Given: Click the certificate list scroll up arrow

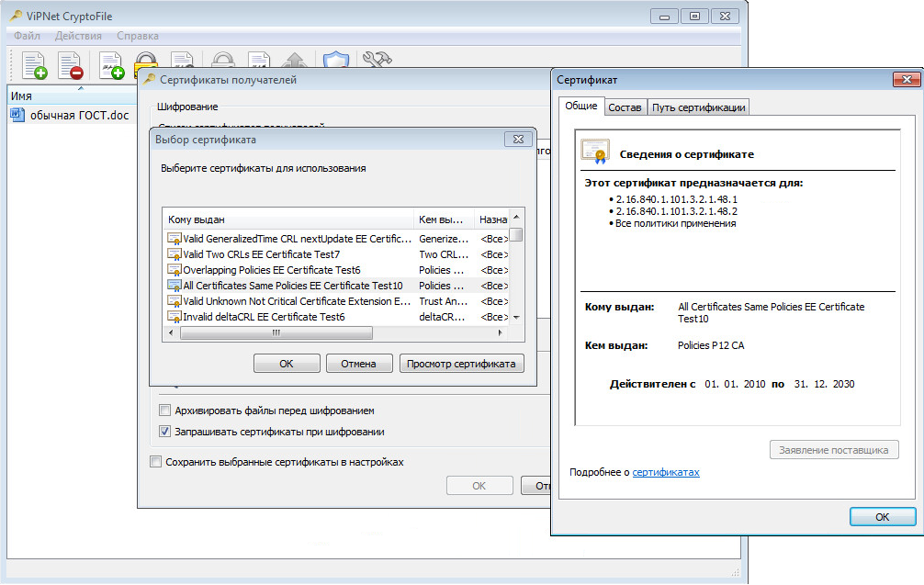Looking at the screenshot, I should coord(516,217).
